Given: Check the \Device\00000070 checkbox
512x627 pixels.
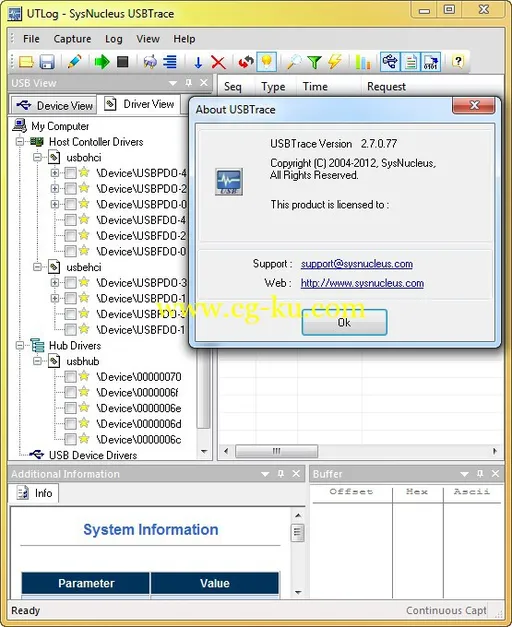Looking at the screenshot, I should coord(70,377).
